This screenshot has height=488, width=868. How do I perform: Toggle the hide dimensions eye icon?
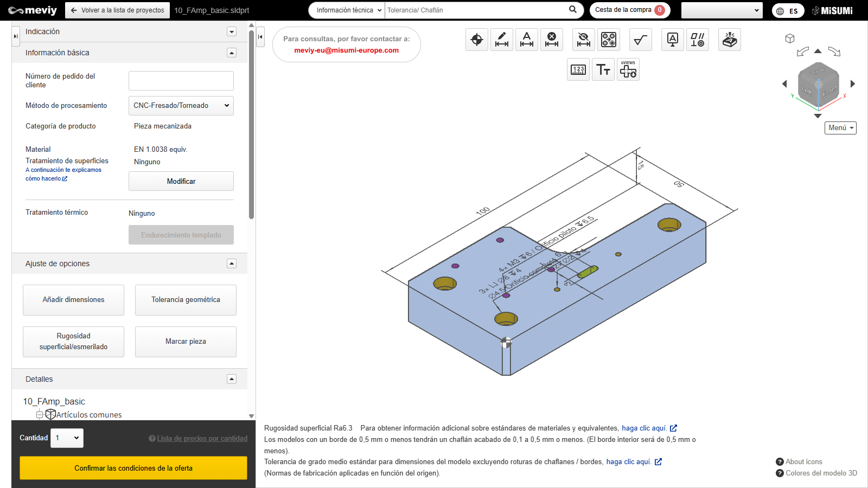click(x=584, y=40)
